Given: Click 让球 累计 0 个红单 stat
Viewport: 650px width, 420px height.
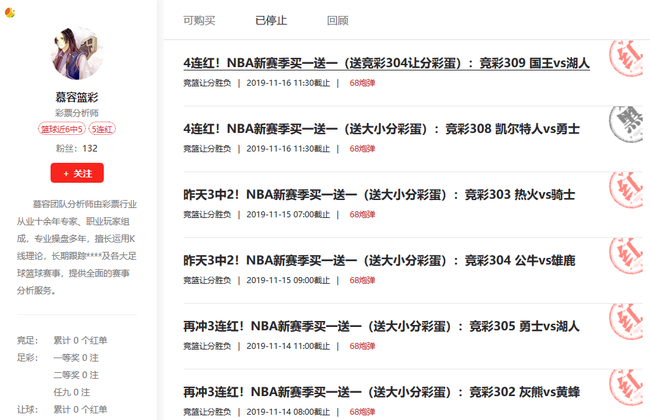Looking at the screenshot, I should click(x=62, y=410).
